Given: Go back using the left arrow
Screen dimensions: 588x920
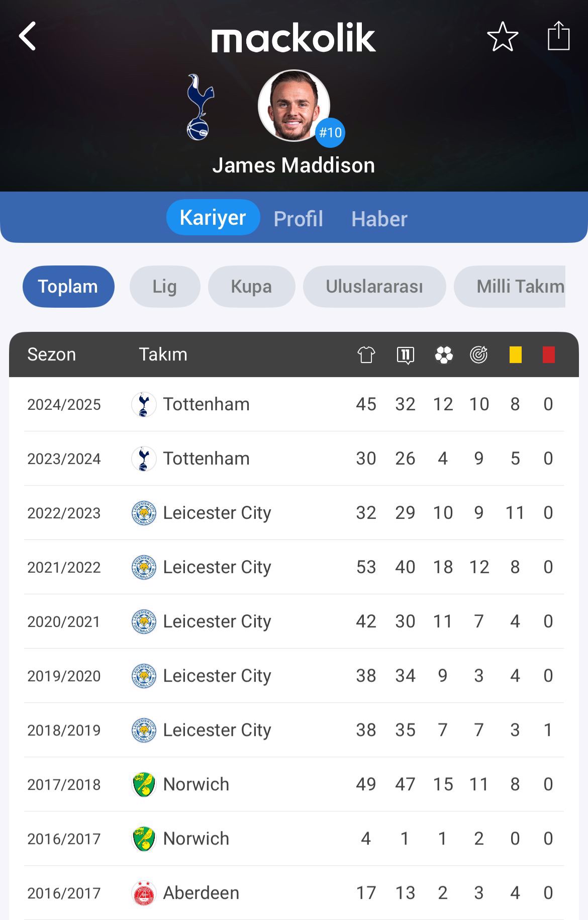Looking at the screenshot, I should click(x=28, y=36).
